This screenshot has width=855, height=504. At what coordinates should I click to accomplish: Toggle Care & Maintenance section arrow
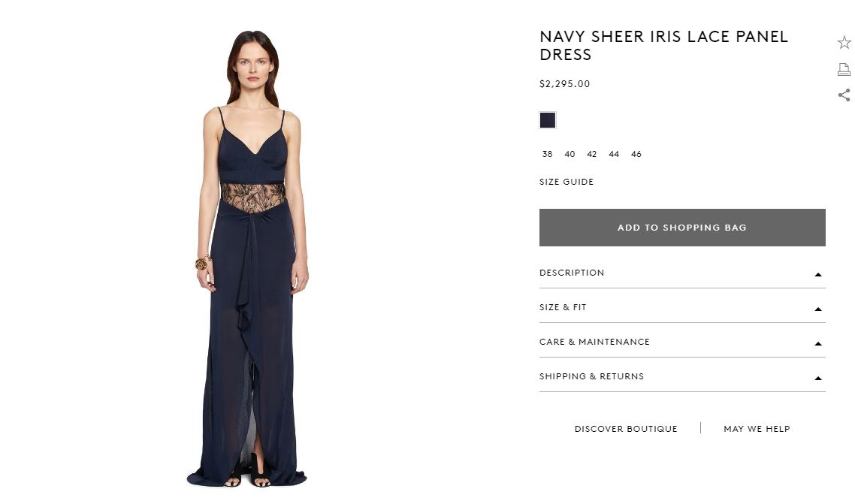pos(818,344)
